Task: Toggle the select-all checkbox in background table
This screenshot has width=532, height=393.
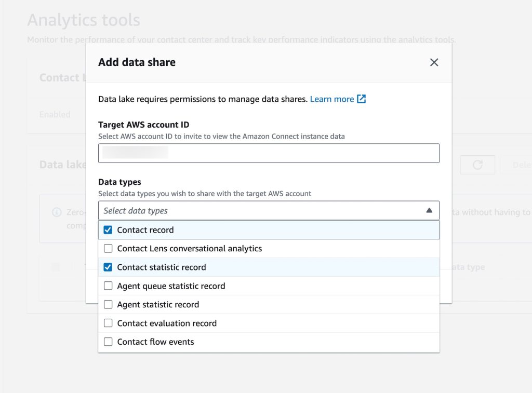Action: point(56,267)
